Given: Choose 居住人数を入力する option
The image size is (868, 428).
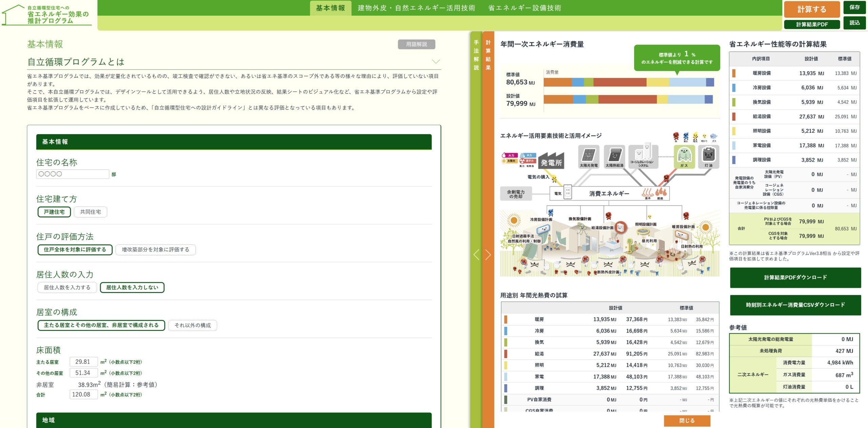Looking at the screenshot, I should tap(67, 287).
